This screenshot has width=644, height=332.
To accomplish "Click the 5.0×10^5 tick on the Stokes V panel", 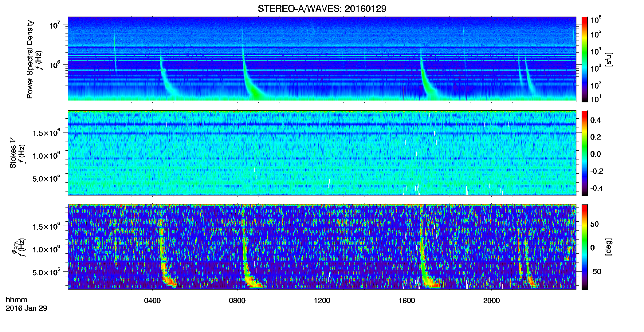I will 47,178.
